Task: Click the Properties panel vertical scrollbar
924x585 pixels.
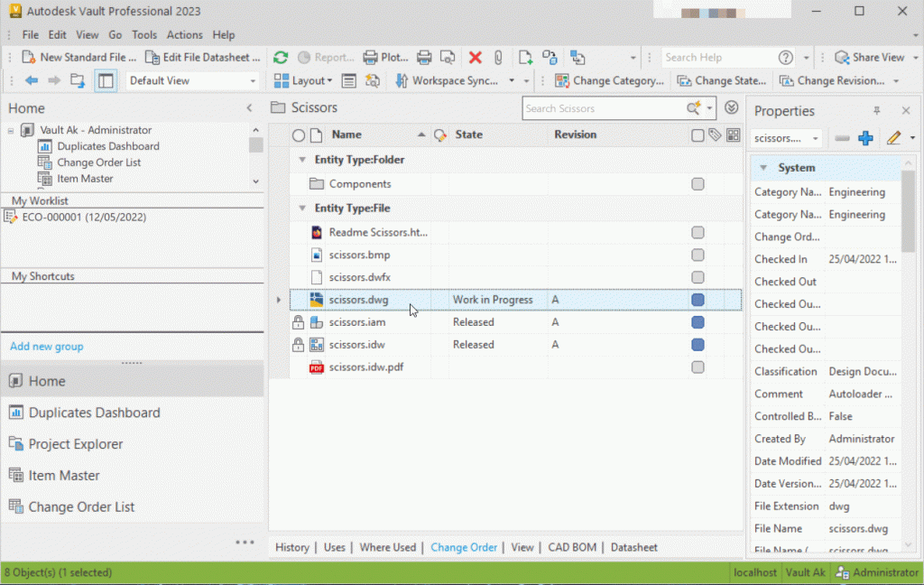Action: [908, 212]
